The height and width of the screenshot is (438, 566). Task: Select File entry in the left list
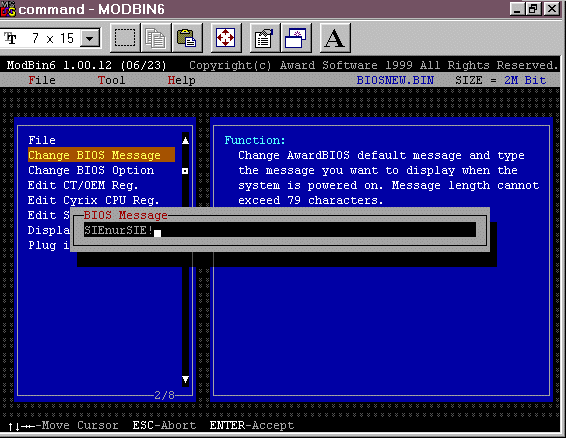(x=42, y=140)
